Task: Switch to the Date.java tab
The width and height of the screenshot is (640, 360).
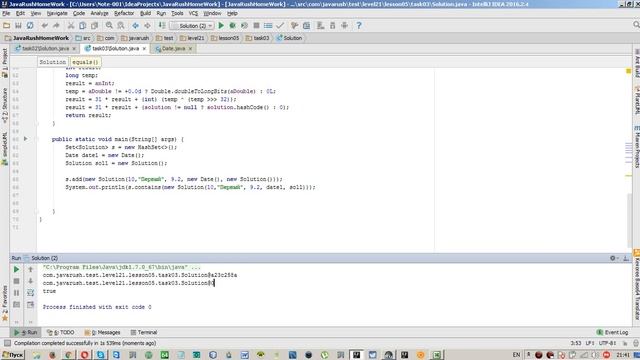Action: [173, 49]
